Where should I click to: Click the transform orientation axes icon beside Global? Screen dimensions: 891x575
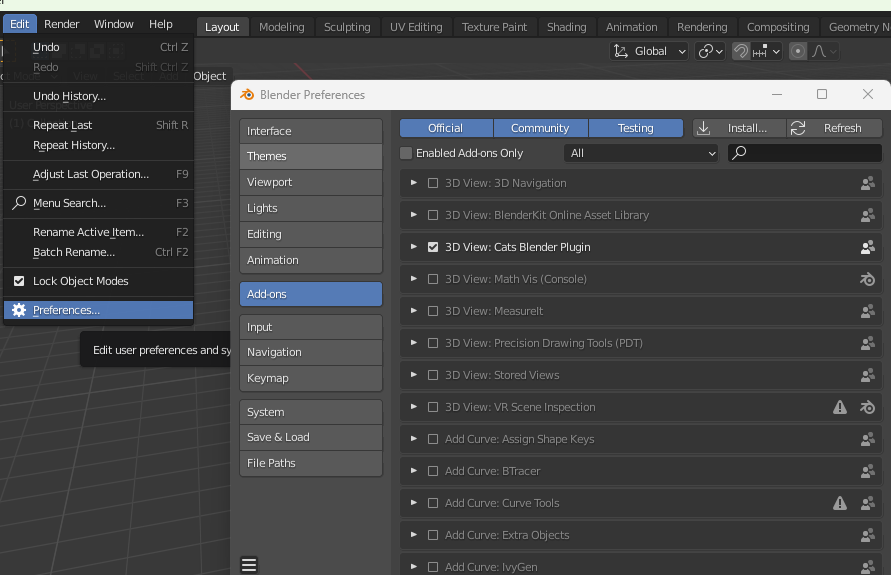621,51
